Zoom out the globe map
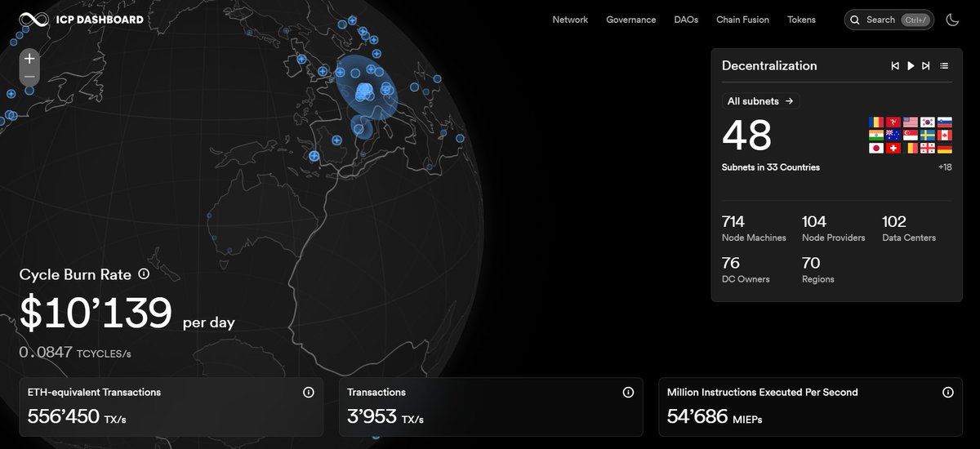Image resolution: width=980 pixels, height=449 pixels. pyautogui.click(x=29, y=77)
